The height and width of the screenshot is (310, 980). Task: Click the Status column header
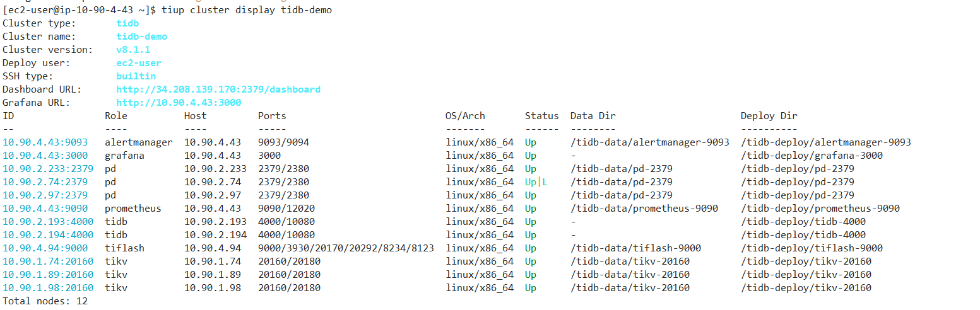click(542, 116)
